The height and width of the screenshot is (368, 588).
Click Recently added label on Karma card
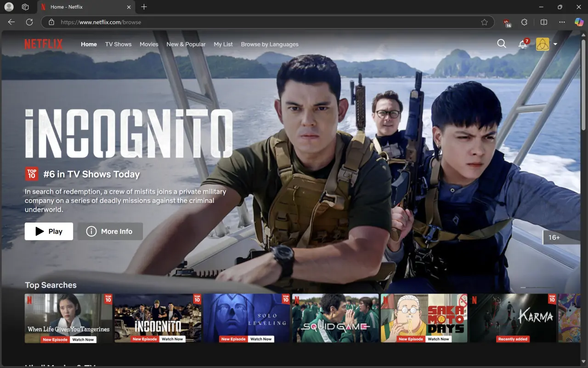click(513, 339)
